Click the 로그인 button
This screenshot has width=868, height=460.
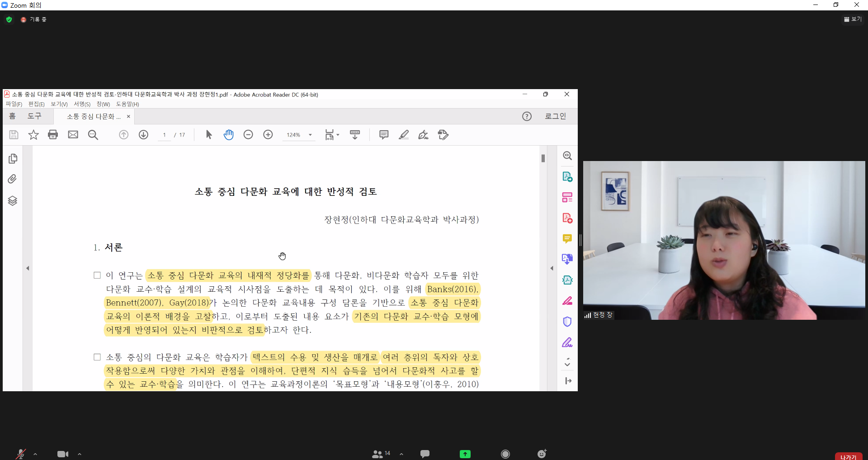tap(555, 116)
